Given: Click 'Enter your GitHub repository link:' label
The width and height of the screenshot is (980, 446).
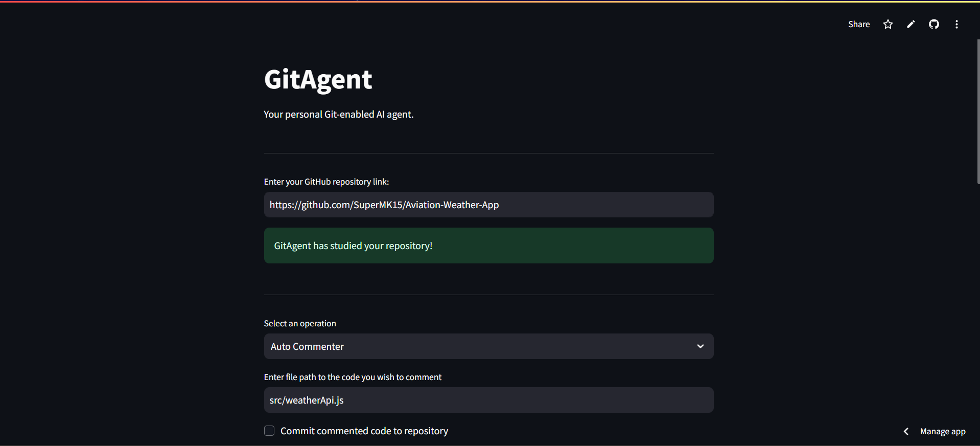Looking at the screenshot, I should click(326, 182).
